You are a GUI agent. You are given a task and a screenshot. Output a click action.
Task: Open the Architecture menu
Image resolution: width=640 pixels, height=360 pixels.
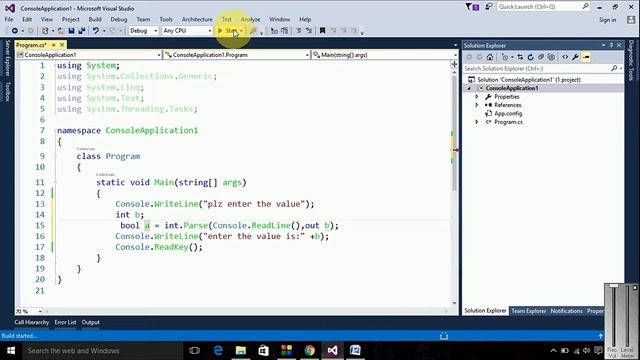197,19
